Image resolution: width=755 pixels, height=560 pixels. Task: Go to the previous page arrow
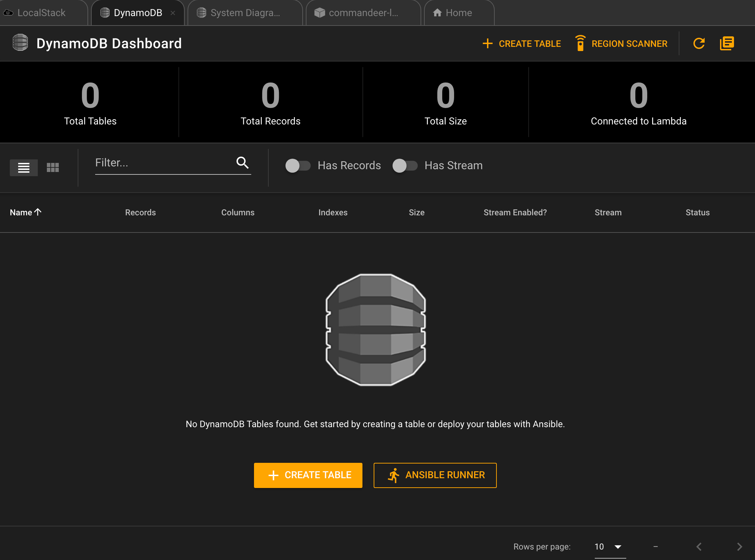699,547
